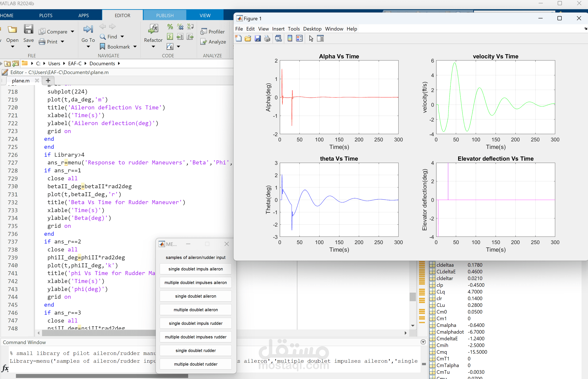Click the Analyze code button
Screen dimensions: 588x379
pyautogui.click(x=213, y=42)
